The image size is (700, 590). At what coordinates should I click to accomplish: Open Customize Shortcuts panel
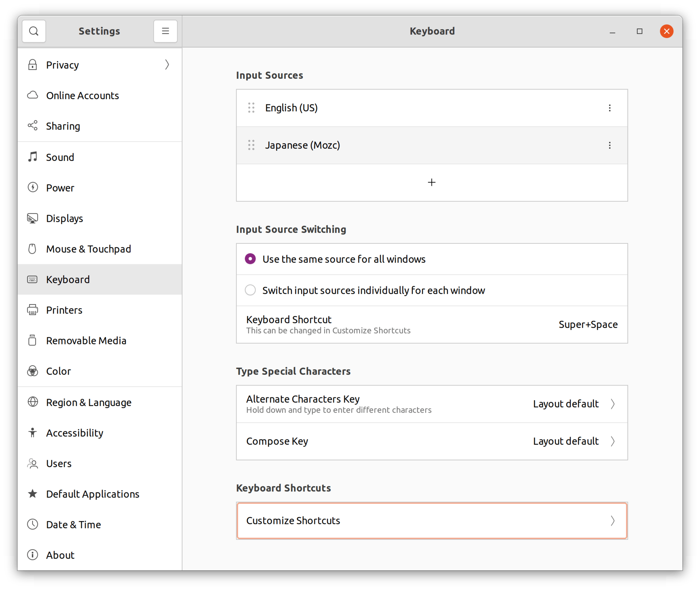point(431,521)
